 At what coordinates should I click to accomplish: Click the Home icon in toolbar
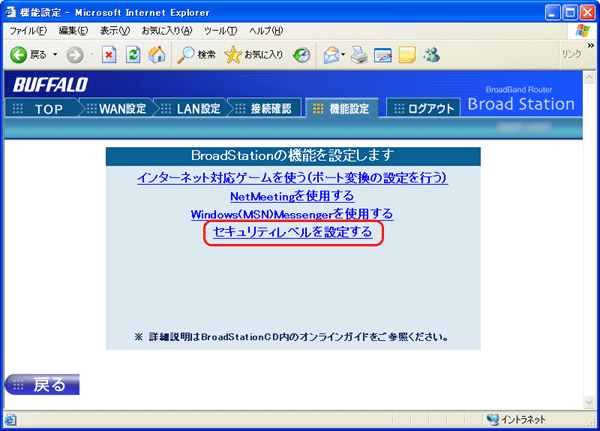click(156, 54)
